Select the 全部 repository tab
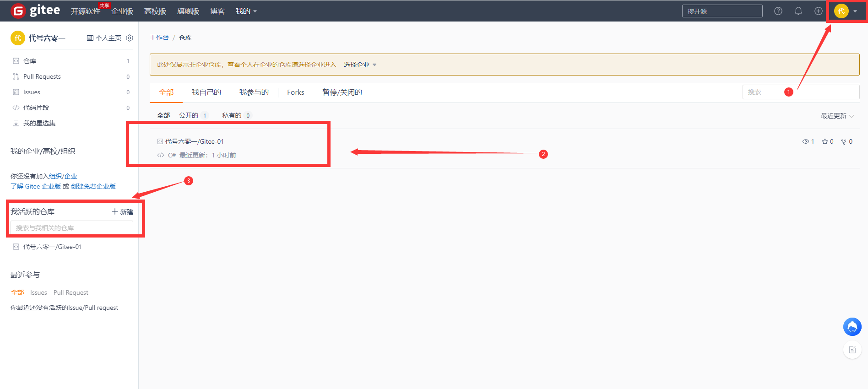Screen dimensions: 868x389 [166, 92]
